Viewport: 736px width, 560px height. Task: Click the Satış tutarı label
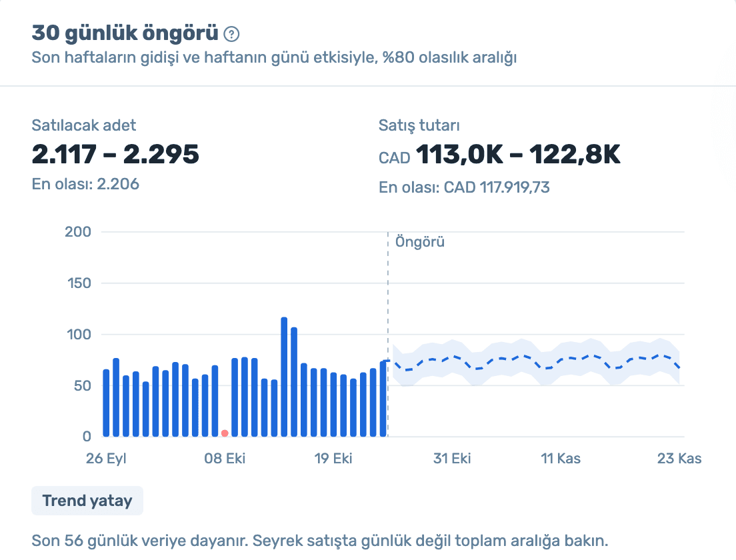coord(419,125)
